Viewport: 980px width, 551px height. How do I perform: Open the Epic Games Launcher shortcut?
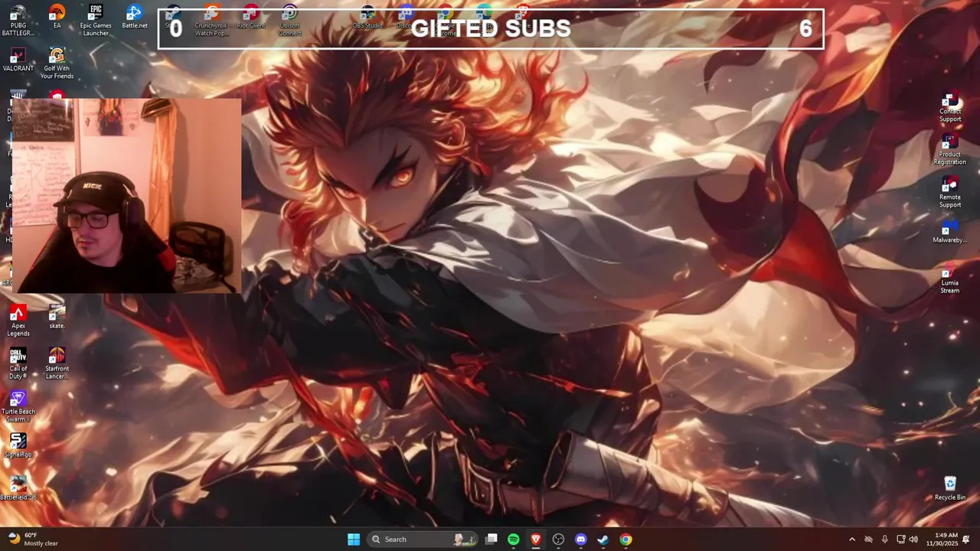[x=96, y=21]
